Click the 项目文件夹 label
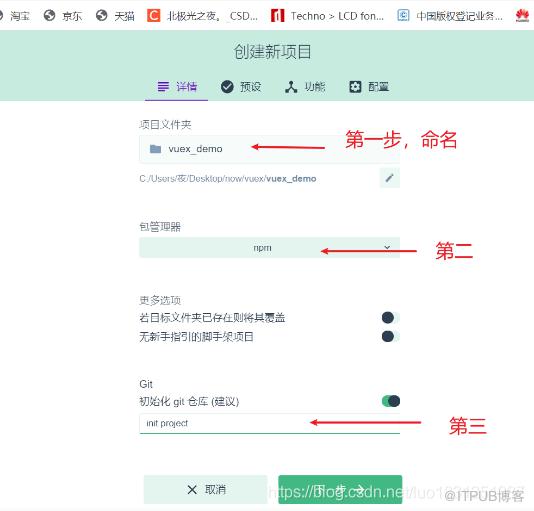 pos(165,125)
